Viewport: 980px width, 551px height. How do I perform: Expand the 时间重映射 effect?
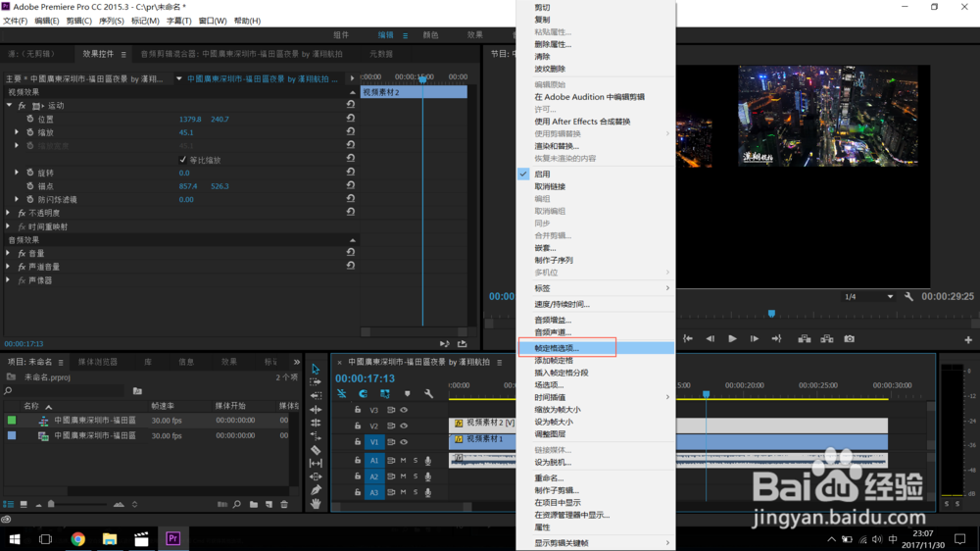tap(8, 226)
